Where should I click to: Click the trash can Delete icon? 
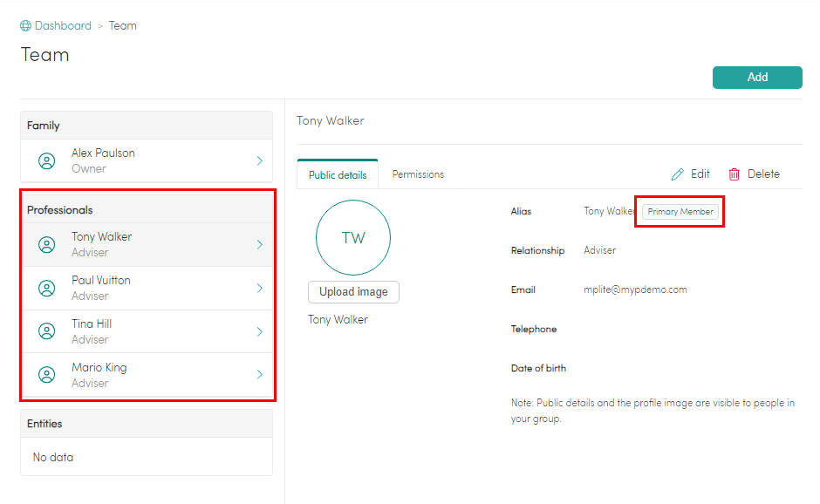735,174
